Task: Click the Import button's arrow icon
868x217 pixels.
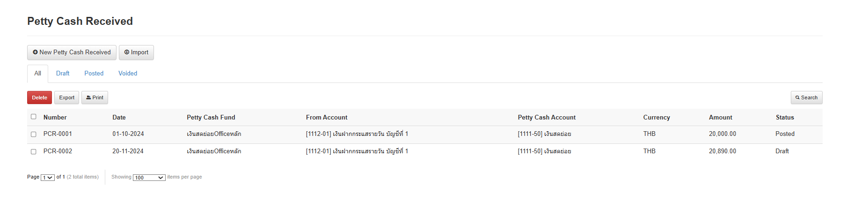Action: click(x=127, y=52)
